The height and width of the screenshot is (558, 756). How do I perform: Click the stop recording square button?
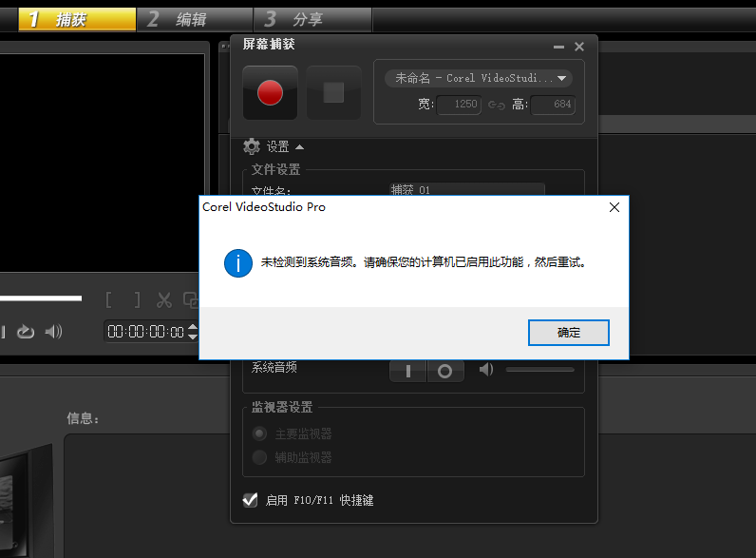[333, 92]
